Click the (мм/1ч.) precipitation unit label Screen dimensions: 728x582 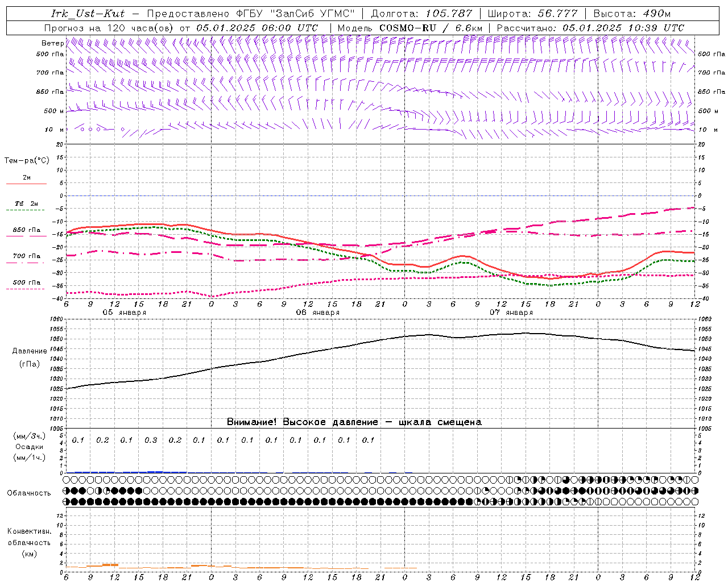tap(30, 458)
